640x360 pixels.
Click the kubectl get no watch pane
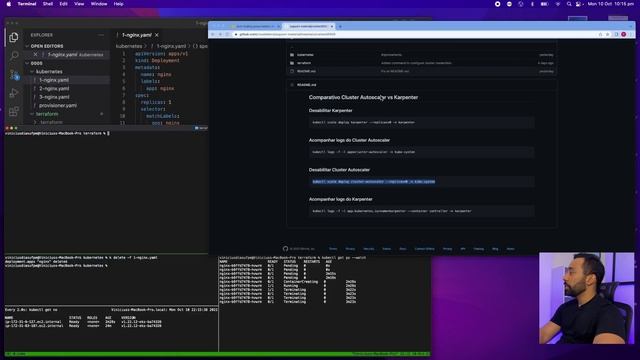click(x=111, y=329)
